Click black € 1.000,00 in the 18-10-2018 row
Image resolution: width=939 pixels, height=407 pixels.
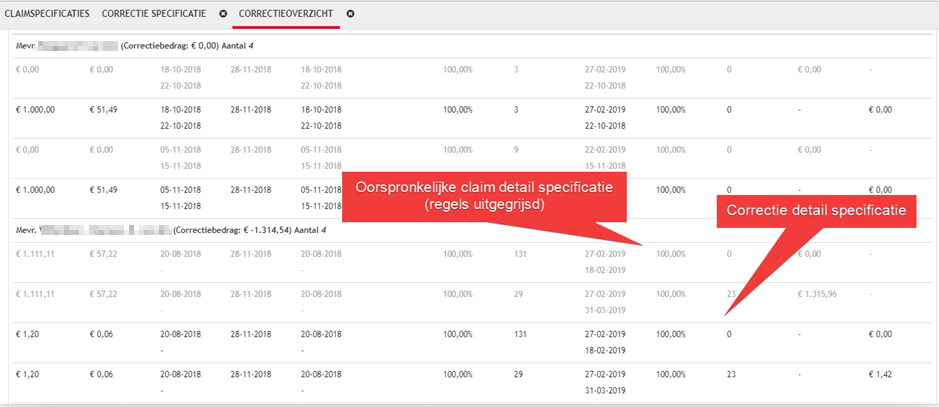37,108
